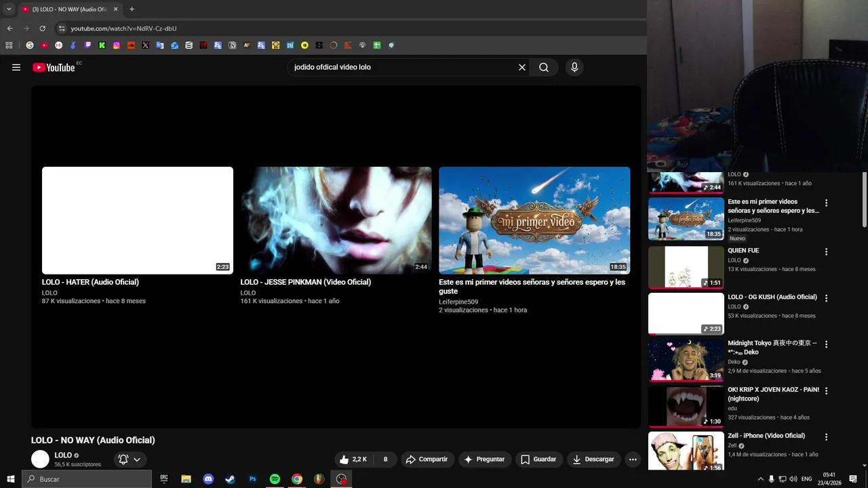This screenshot has width=868, height=488.
Task: Open FL Studio from the taskbar
Action: click(319, 479)
